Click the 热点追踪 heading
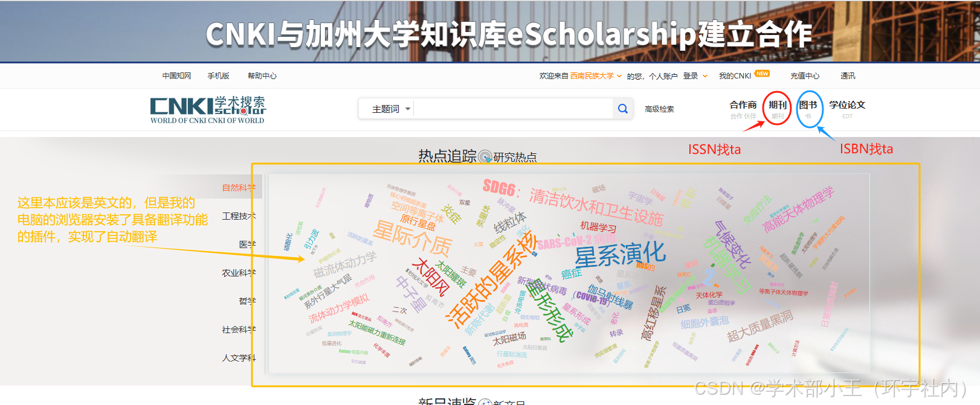 (447, 156)
